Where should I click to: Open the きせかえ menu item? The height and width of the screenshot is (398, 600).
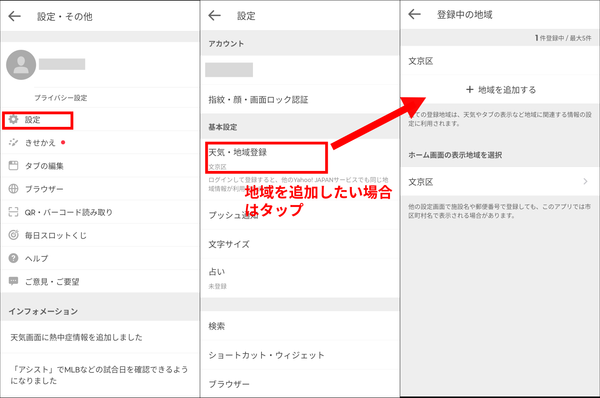pos(99,143)
